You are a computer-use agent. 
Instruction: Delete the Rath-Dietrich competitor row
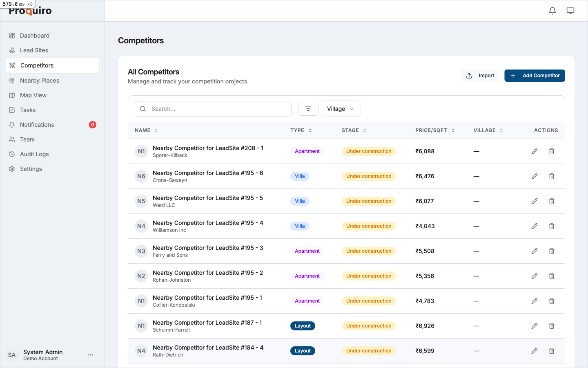click(552, 351)
